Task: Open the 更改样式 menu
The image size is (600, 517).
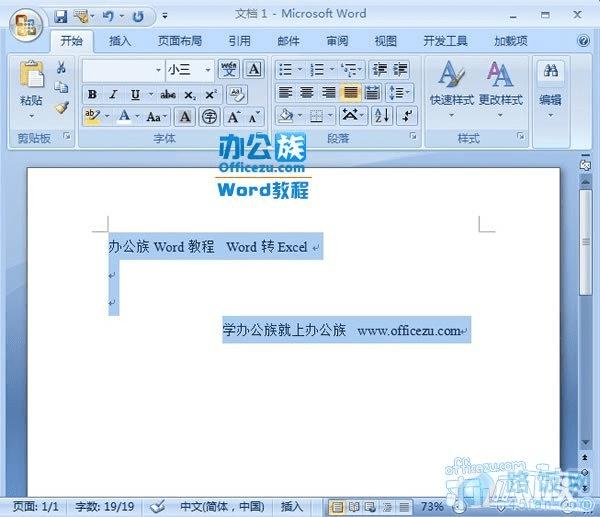Action: pyautogui.click(x=501, y=89)
